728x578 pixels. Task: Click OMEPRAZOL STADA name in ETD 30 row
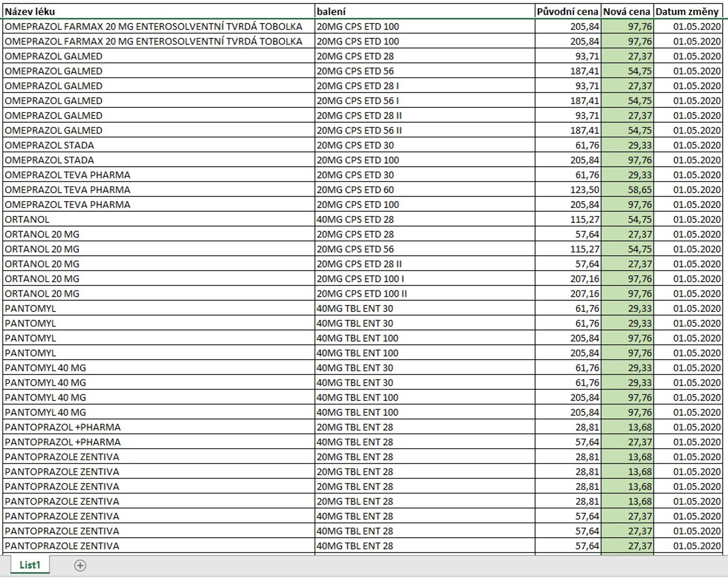pyautogui.click(x=159, y=145)
